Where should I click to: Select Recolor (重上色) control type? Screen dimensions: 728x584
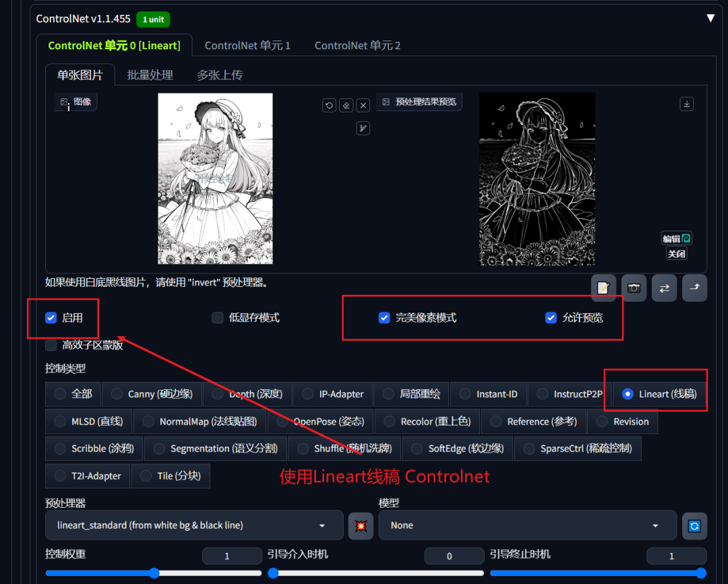(427, 422)
